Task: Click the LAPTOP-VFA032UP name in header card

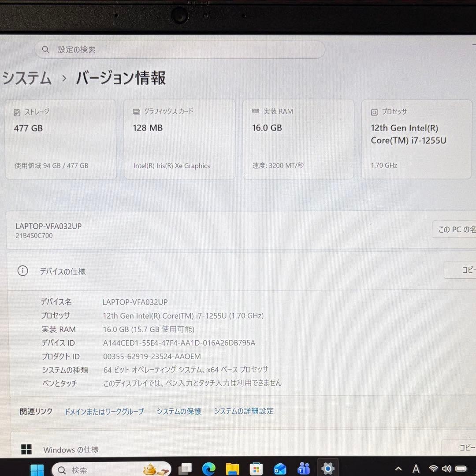Action: click(48, 226)
